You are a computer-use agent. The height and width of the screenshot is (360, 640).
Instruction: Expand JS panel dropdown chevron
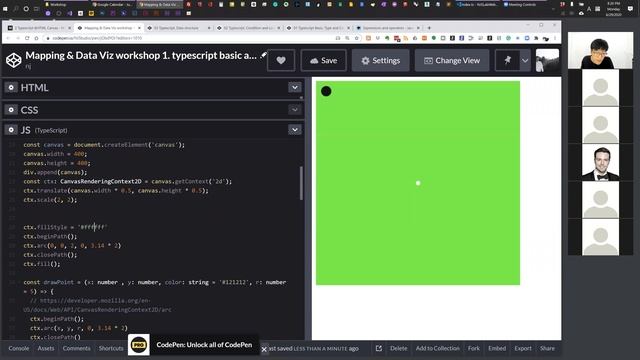tap(295, 130)
